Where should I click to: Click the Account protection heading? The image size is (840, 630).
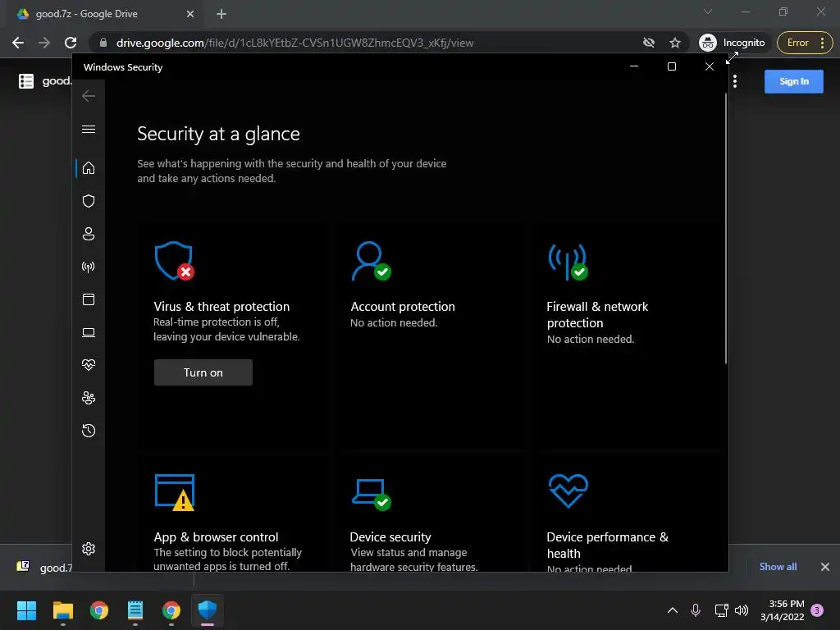(402, 307)
